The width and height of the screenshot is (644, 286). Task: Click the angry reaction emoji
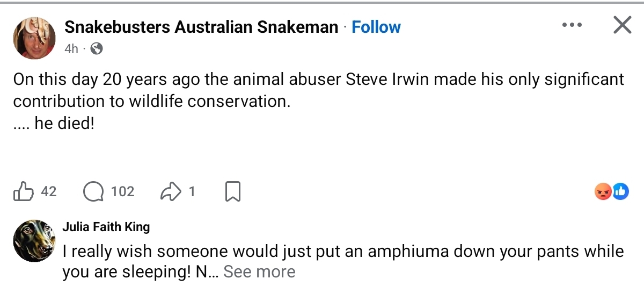pyautogui.click(x=603, y=191)
